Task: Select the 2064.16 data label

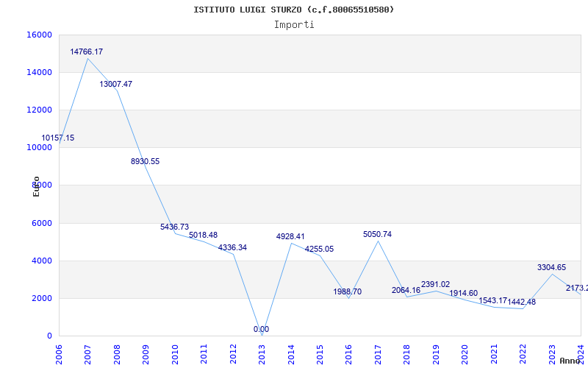Action: (x=406, y=290)
